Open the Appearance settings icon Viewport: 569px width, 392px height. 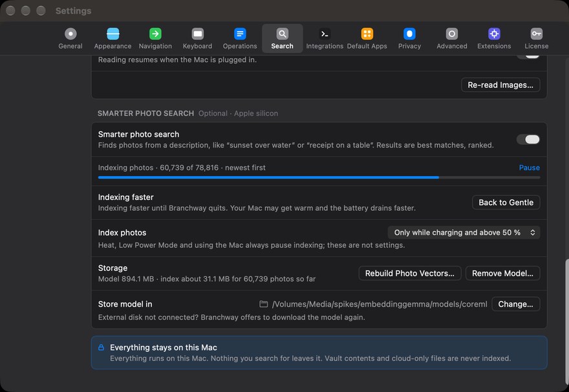[x=113, y=34]
